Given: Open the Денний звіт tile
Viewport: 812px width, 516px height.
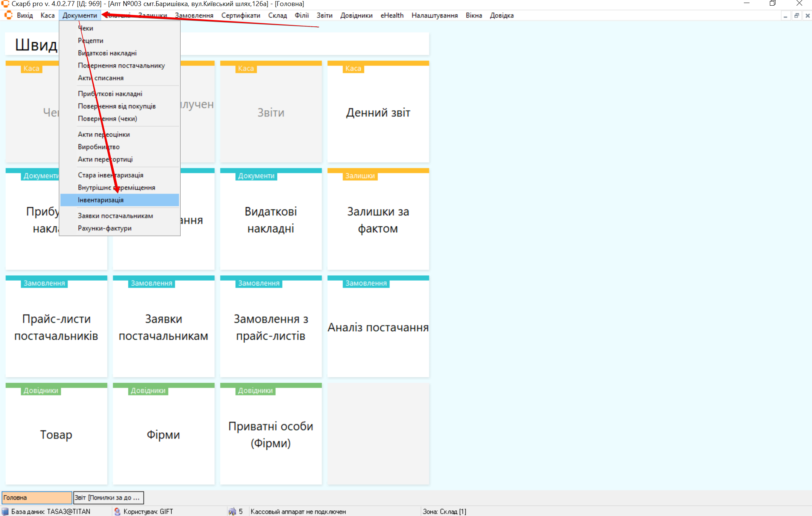Looking at the screenshot, I should tap(378, 113).
